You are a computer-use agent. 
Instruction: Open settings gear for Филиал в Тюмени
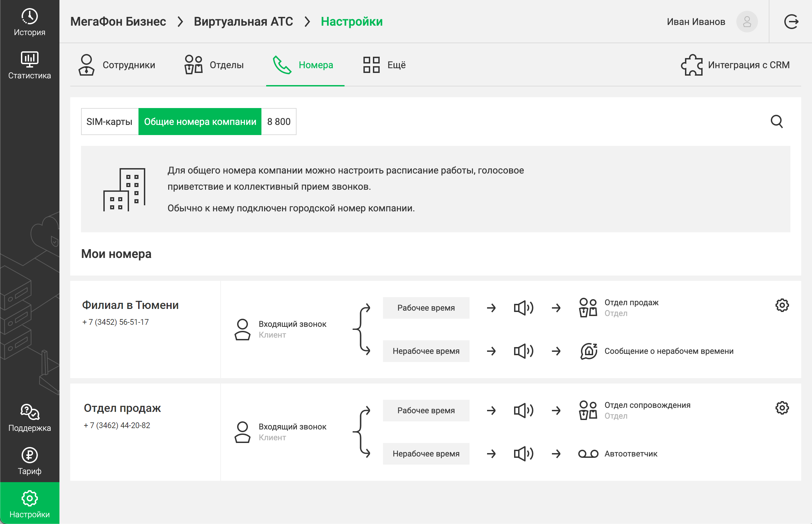[782, 305]
